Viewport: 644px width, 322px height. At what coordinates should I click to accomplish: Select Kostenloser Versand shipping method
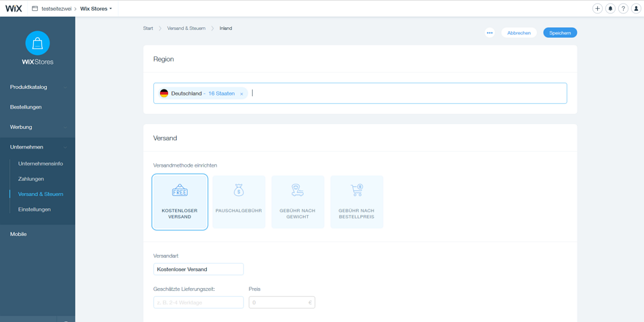180,202
